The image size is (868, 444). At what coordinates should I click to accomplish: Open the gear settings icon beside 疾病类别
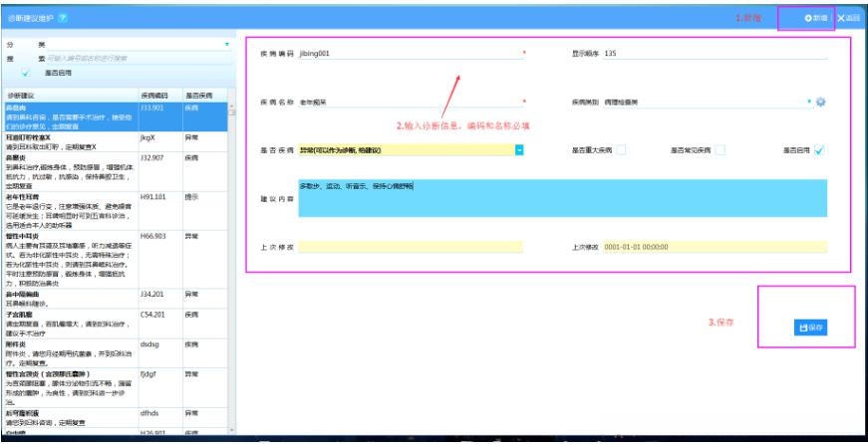(x=821, y=102)
